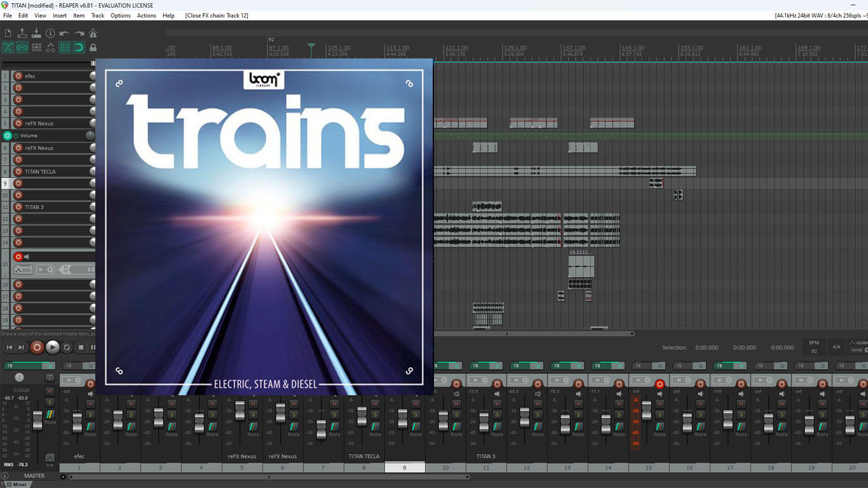Open the Master track FX button
This screenshot has height=488, width=868.
(24, 366)
